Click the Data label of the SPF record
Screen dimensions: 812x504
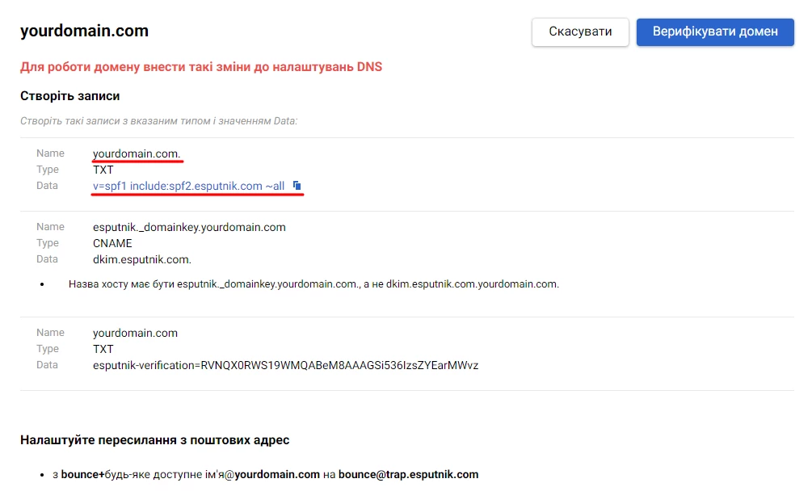tap(47, 186)
